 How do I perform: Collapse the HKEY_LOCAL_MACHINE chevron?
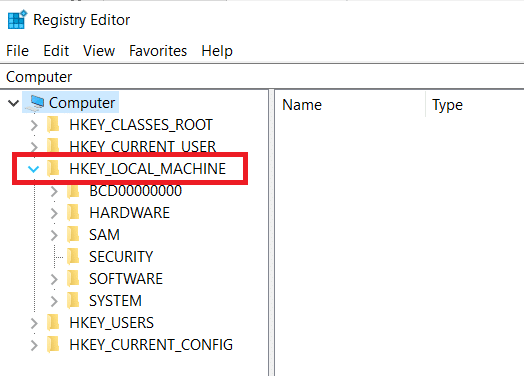[33, 169]
